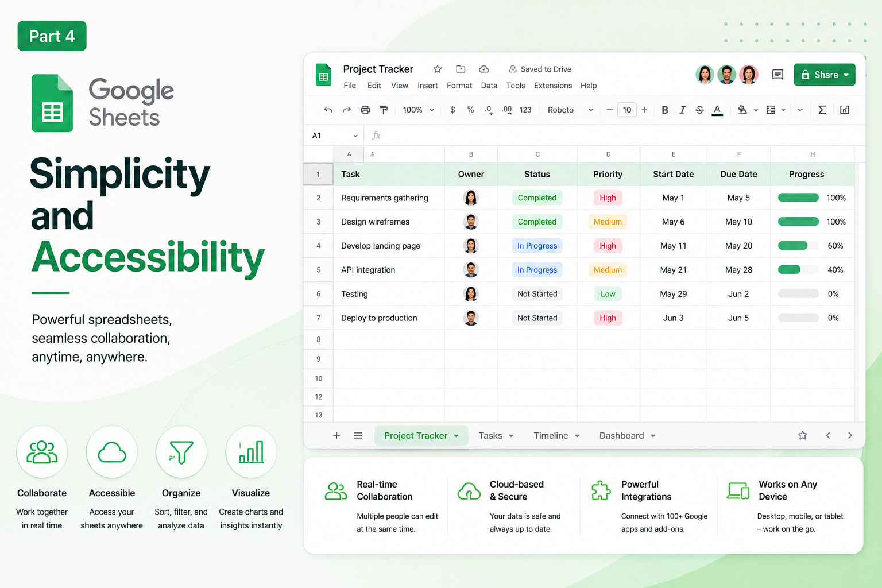Click the undo arrow in the toolbar
This screenshot has width=882, height=588.
[x=328, y=110]
